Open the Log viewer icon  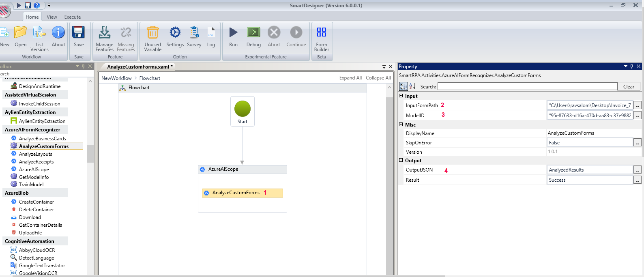211,32
